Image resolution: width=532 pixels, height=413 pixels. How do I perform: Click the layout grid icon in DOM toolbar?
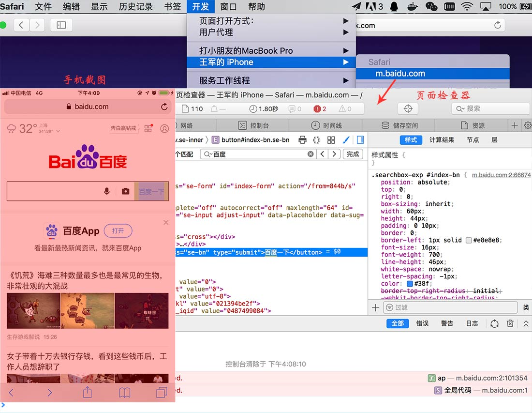point(331,140)
